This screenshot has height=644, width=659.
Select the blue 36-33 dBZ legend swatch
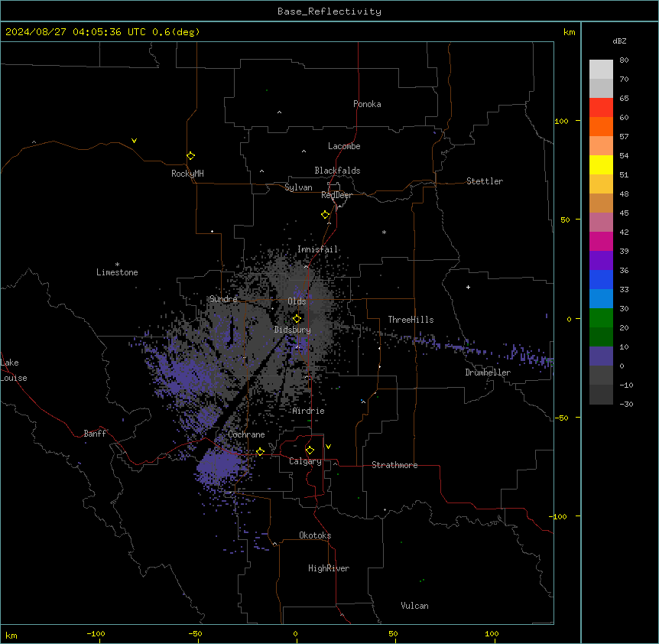click(x=601, y=279)
